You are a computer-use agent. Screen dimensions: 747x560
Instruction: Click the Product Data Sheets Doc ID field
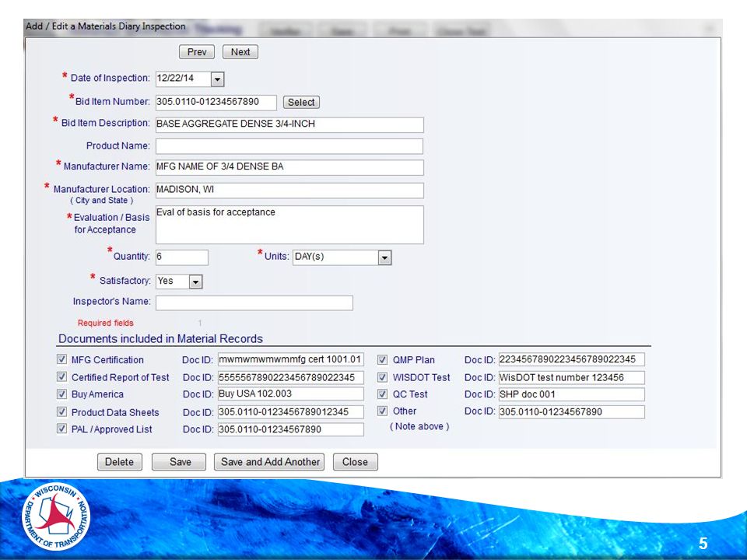click(x=290, y=412)
